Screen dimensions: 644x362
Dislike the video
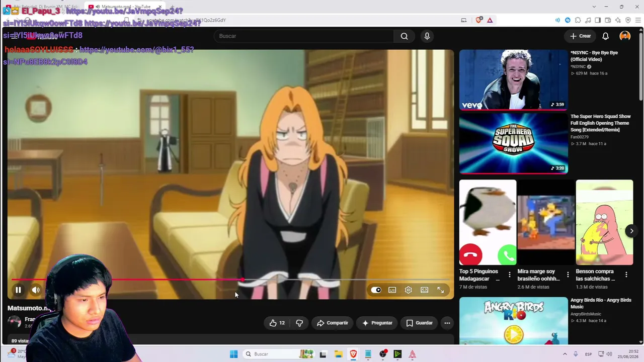(x=299, y=323)
